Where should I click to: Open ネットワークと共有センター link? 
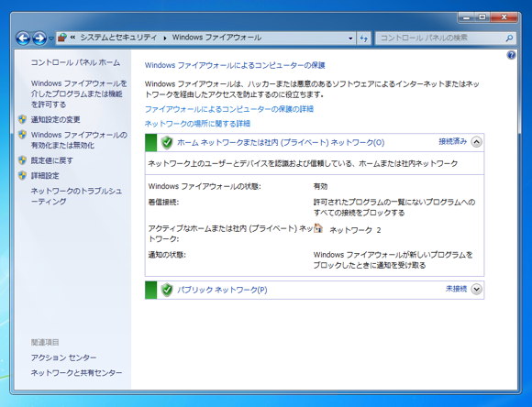click(76, 372)
